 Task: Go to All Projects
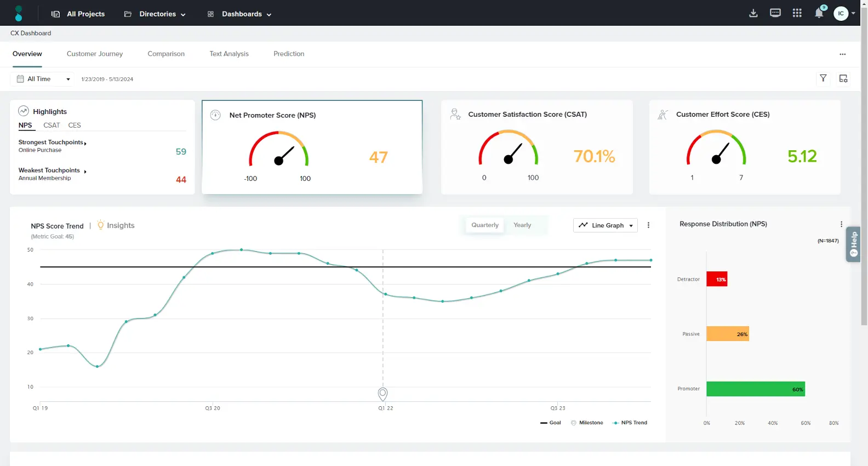click(85, 14)
